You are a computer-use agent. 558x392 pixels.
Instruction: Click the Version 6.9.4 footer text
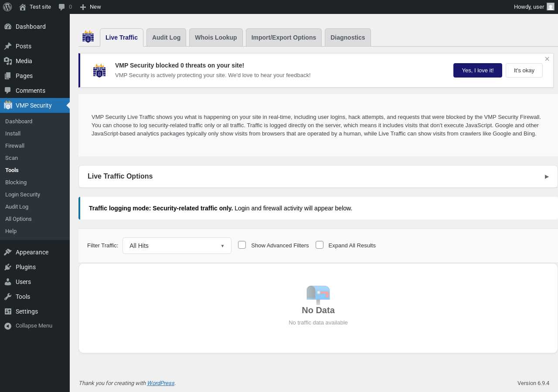pos(533,383)
